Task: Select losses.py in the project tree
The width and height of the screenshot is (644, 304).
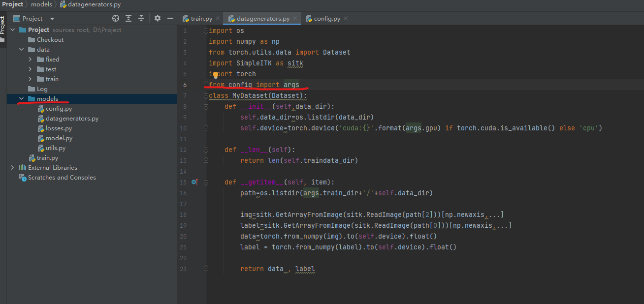Action: pyautogui.click(x=59, y=128)
